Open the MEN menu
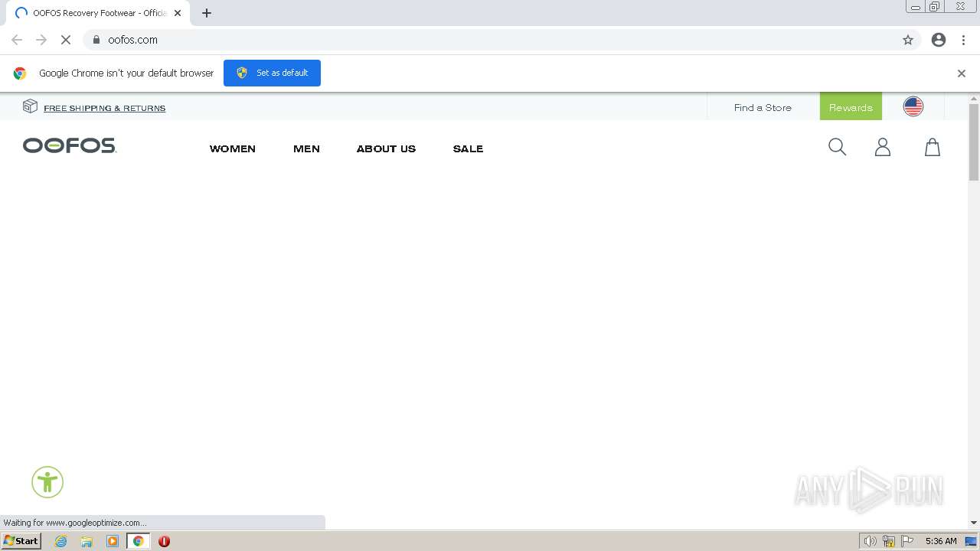The image size is (980, 551). point(306,148)
